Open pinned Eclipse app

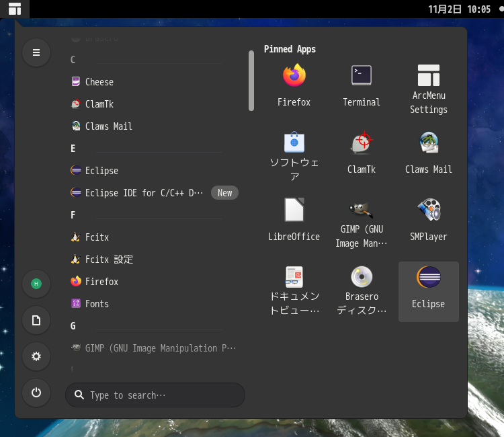coord(429,292)
